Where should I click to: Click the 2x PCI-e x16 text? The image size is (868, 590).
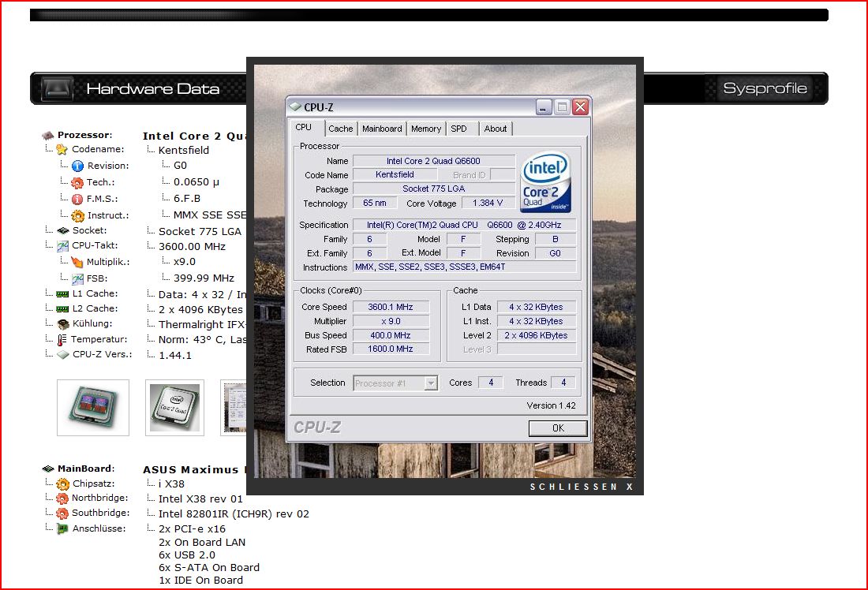192,528
